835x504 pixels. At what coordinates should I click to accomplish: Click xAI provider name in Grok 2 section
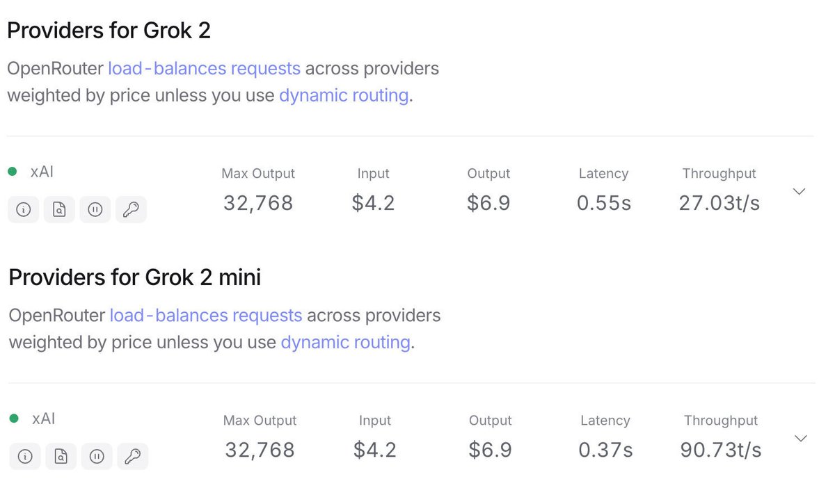(x=42, y=172)
